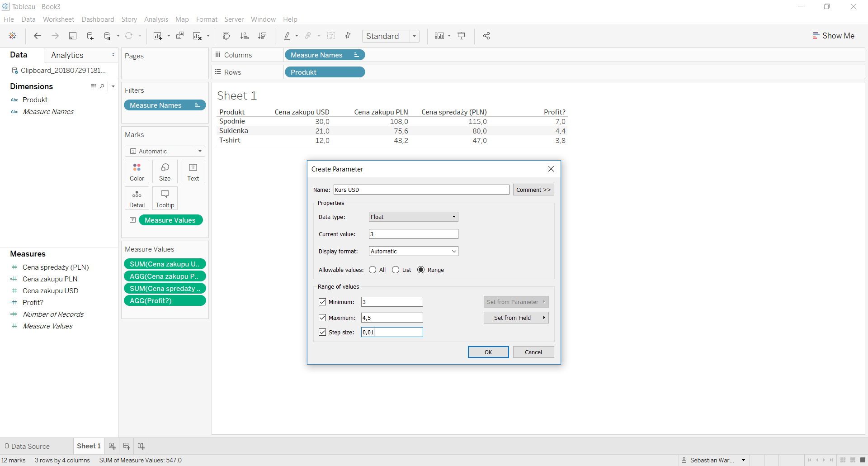868x466 pixels.
Task: Click the New Worksheet tab icon
Action: click(x=112, y=446)
